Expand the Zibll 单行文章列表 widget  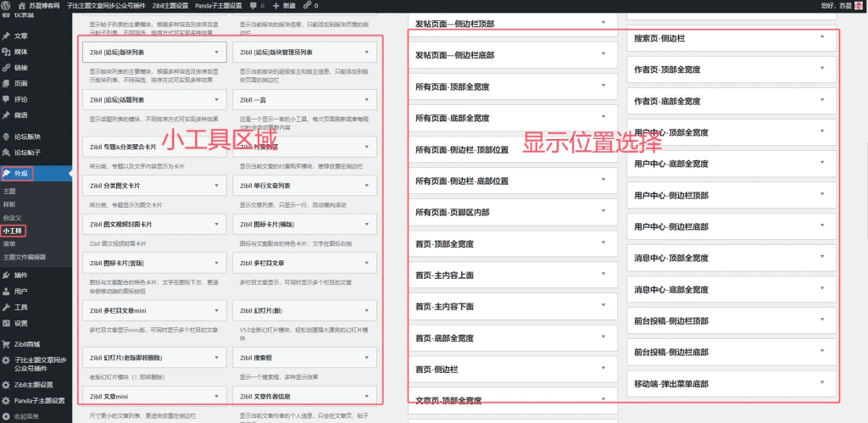coord(367,186)
